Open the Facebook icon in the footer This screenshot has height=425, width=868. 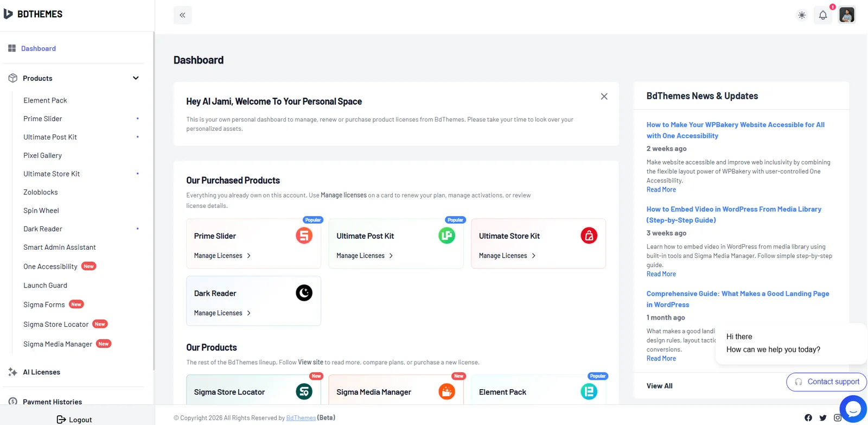808,417
